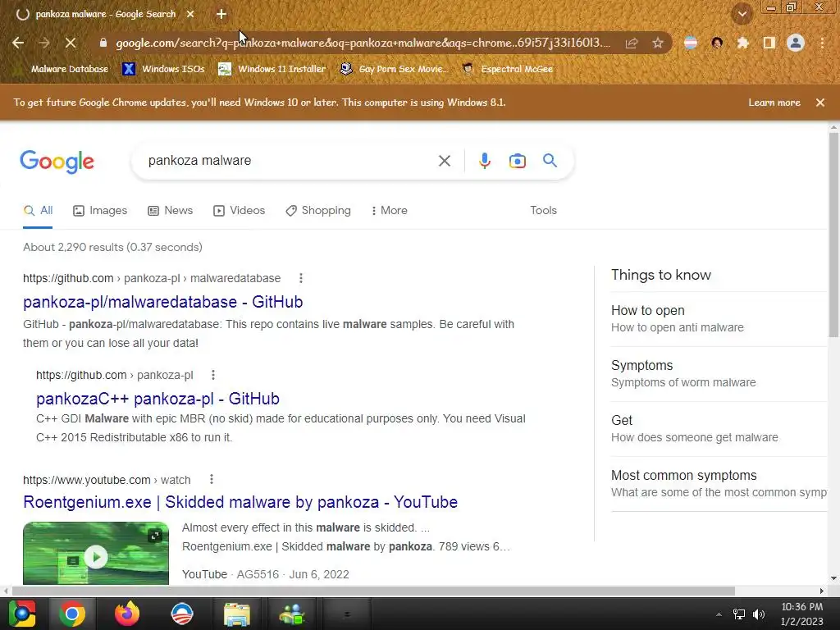
Task: Dismiss the Chrome update notification bar
Action: [x=820, y=103]
